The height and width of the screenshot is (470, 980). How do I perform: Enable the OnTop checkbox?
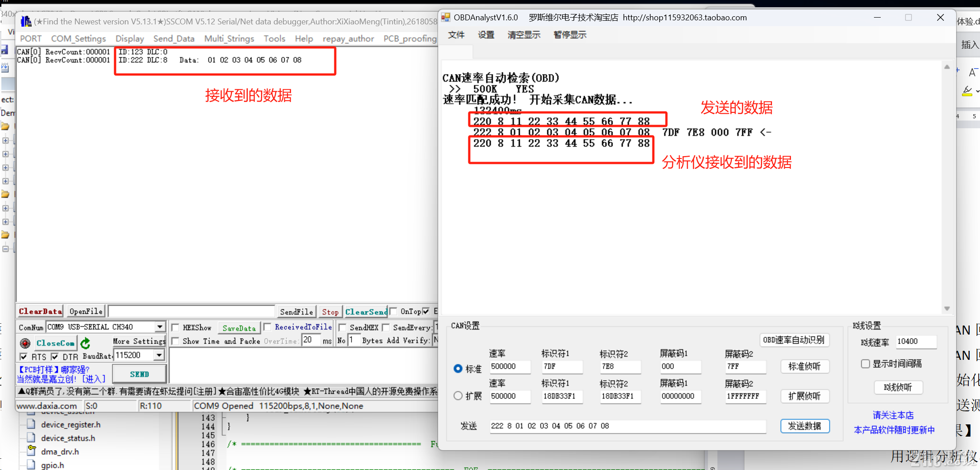click(x=393, y=311)
